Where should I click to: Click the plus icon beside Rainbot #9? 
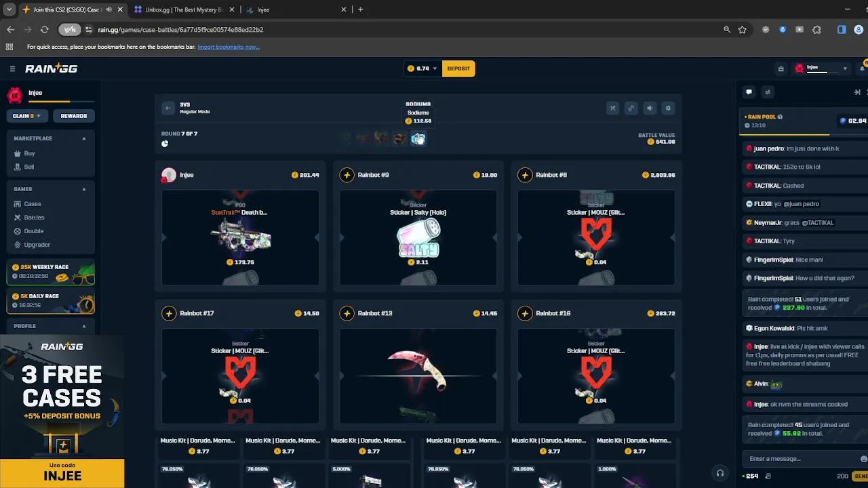click(x=347, y=175)
